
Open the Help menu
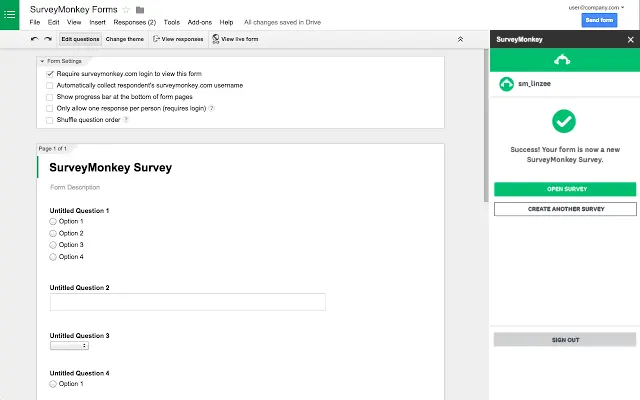226,22
